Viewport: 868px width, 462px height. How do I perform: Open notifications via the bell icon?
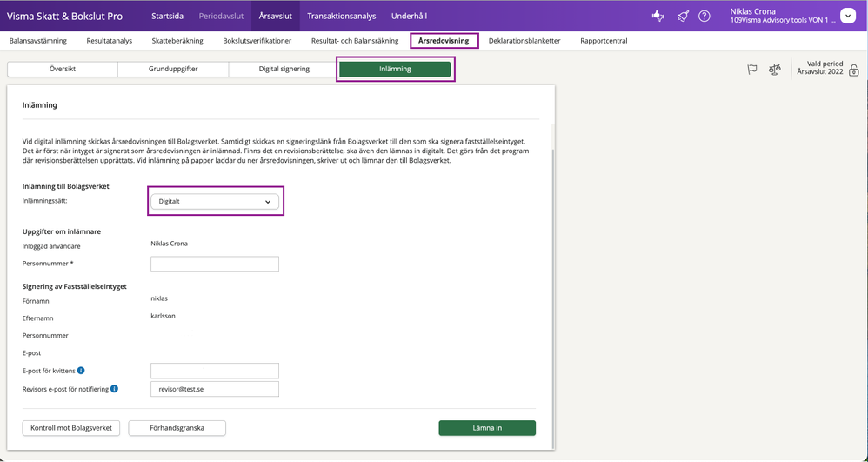[683, 16]
